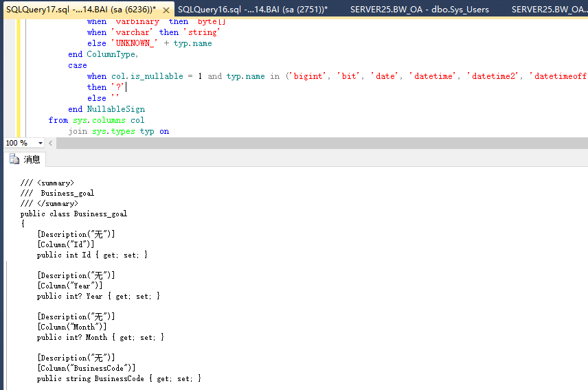Click '[Column("Month")]' output line
Screen dimensions: 588x390
tap(71, 327)
